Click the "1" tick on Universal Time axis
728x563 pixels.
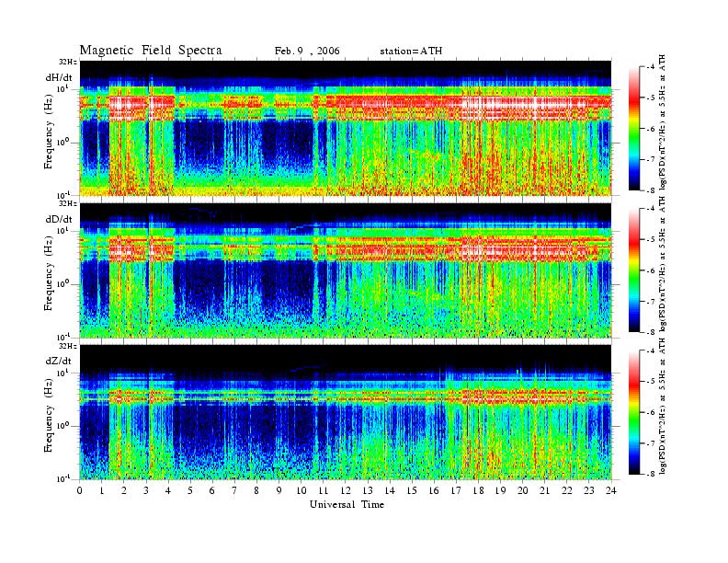(x=102, y=490)
